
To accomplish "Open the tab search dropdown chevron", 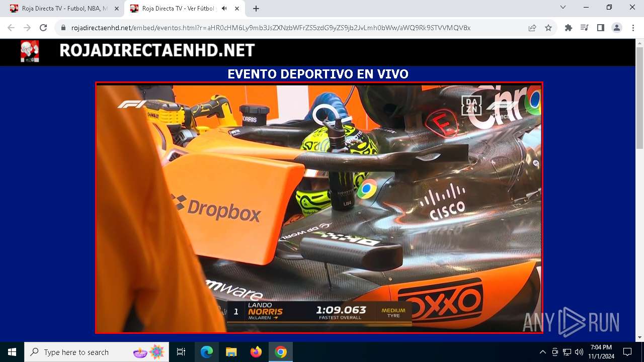I will 563,8.
